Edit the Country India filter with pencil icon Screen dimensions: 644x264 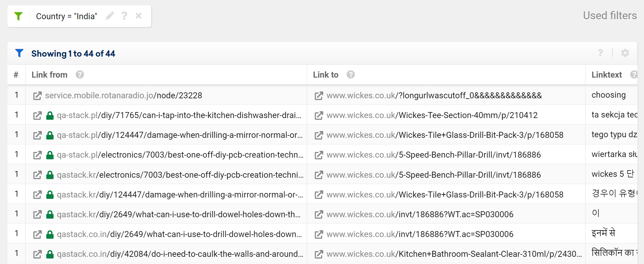click(110, 16)
